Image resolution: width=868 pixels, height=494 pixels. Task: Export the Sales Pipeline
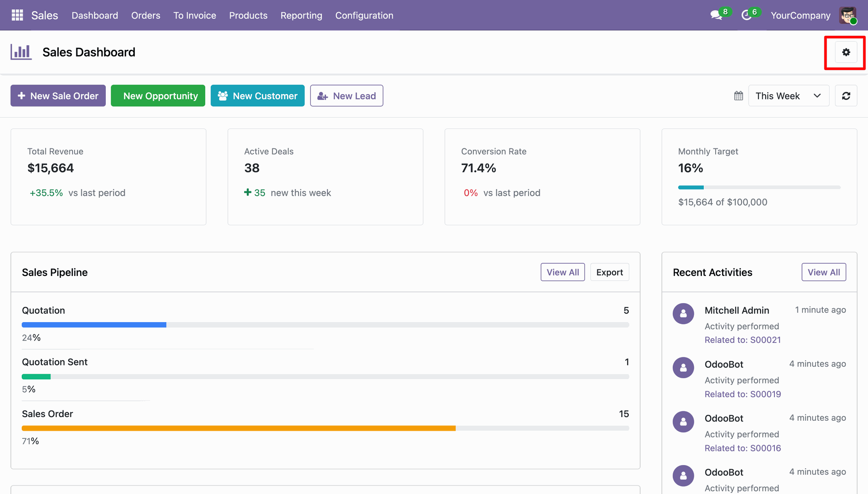[609, 272]
